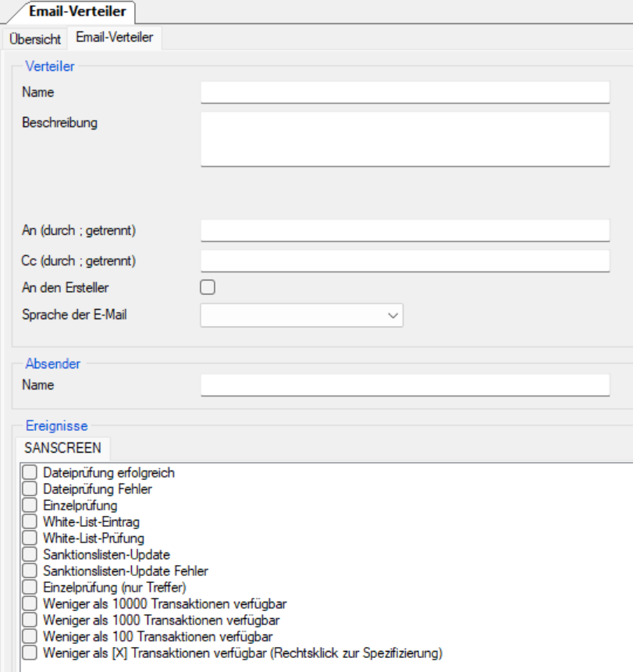Focus the An recipients field

[404, 230]
